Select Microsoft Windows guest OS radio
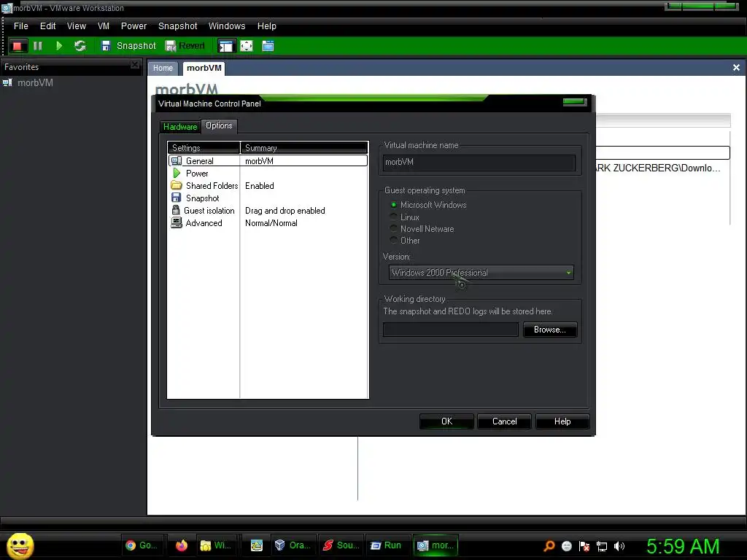The width and height of the screenshot is (747, 560). coord(427,205)
